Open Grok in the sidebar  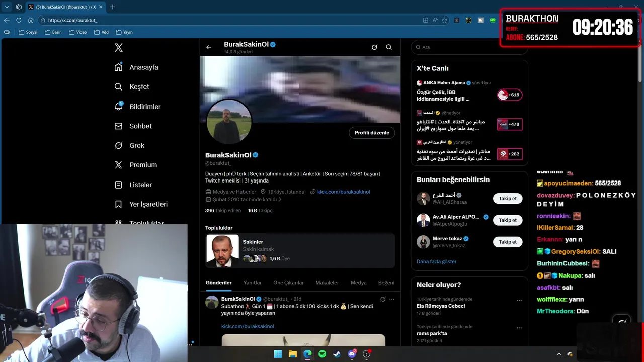pos(129,146)
